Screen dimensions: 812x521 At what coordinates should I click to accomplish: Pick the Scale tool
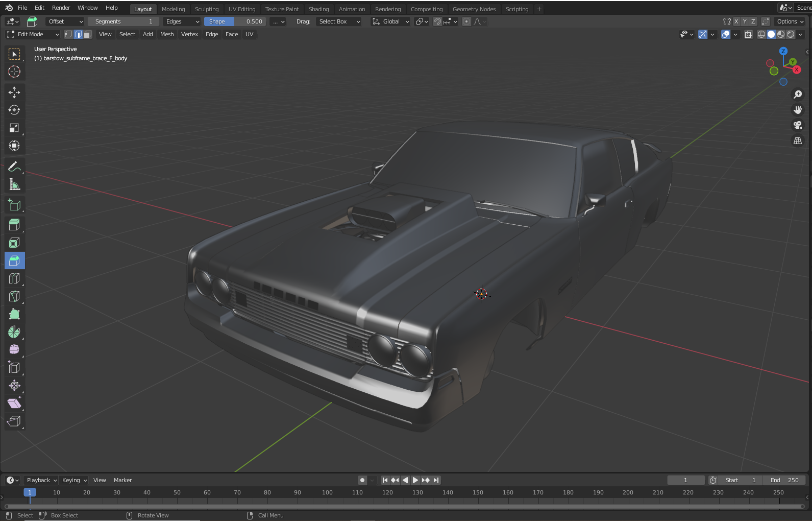(x=14, y=128)
